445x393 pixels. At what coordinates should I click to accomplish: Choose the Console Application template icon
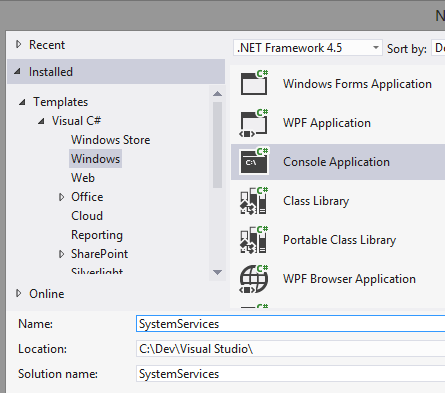point(254,161)
